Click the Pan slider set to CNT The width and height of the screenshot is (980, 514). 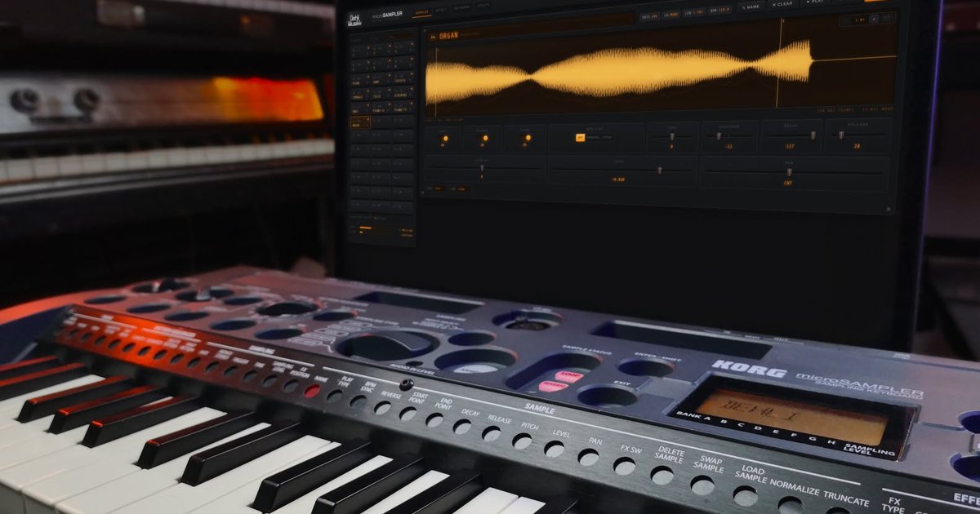tap(794, 172)
